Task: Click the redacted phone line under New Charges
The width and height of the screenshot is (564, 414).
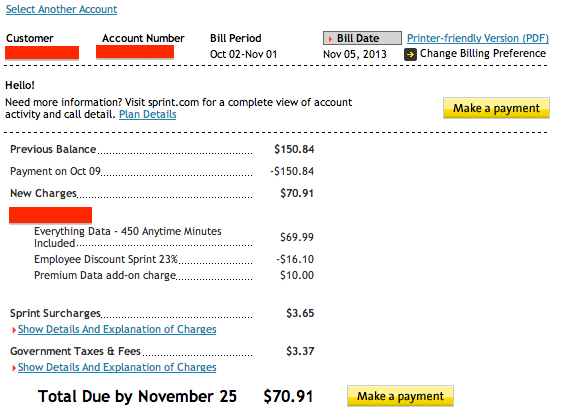Action: tap(50, 215)
